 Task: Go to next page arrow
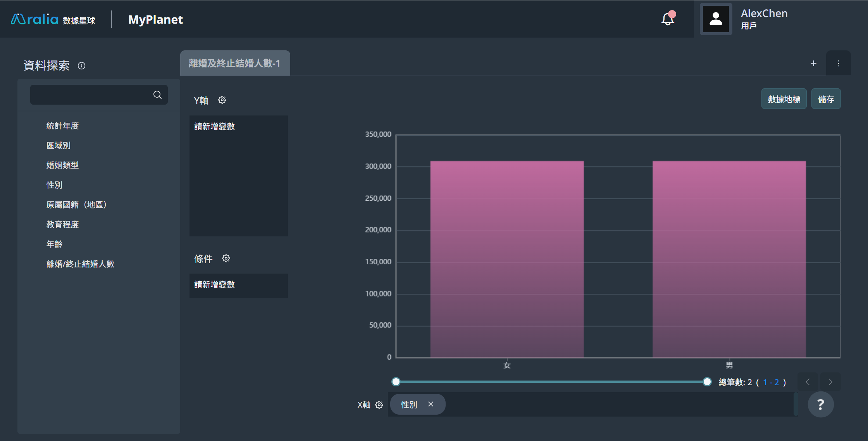click(830, 382)
